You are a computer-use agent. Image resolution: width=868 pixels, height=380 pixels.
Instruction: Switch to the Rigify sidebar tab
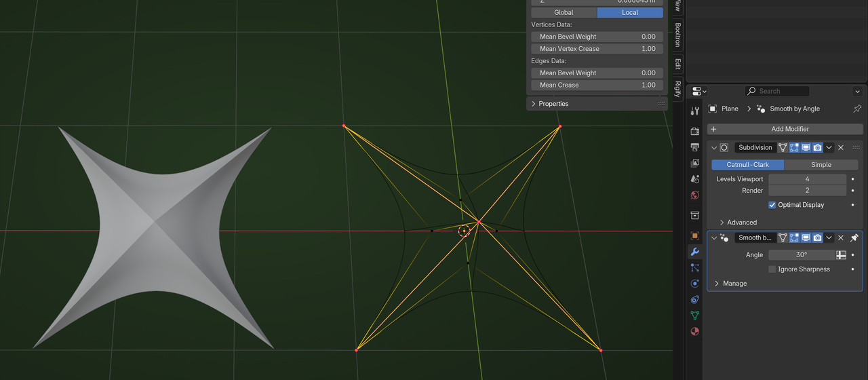click(677, 90)
